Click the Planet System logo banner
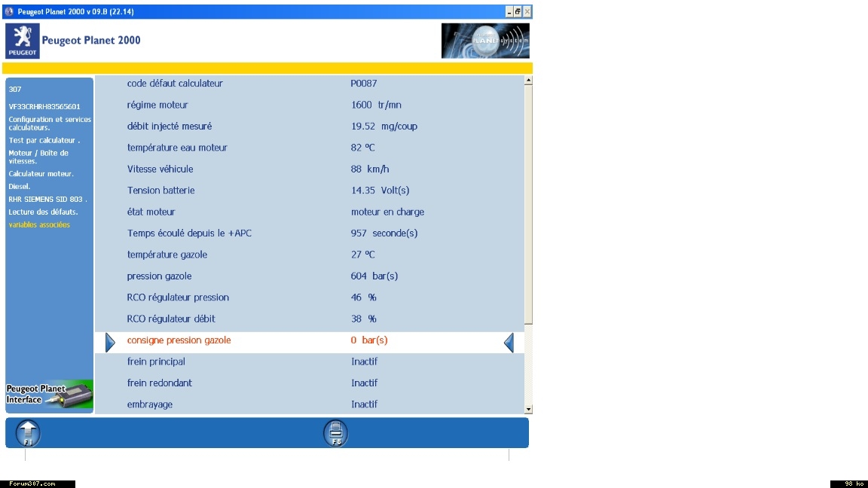 click(484, 41)
